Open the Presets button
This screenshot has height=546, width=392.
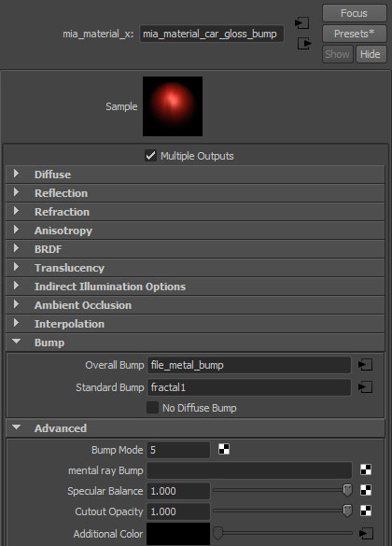[x=354, y=34]
